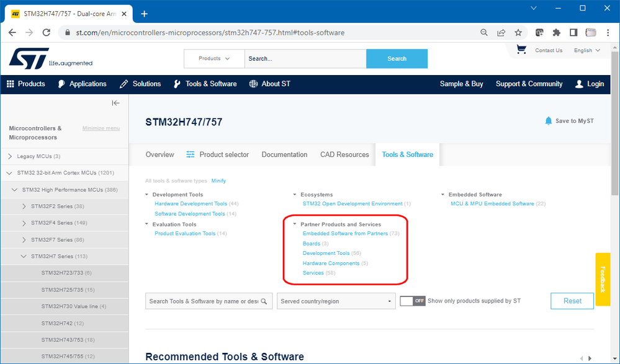The width and height of the screenshot is (620, 364).
Task: Switch to the Overview tab
Action: click(159, 154)
